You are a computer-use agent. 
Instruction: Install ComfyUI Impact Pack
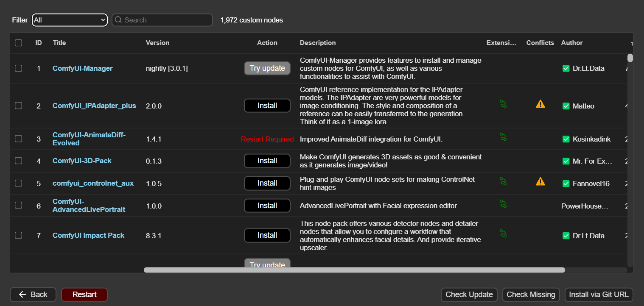267,235
